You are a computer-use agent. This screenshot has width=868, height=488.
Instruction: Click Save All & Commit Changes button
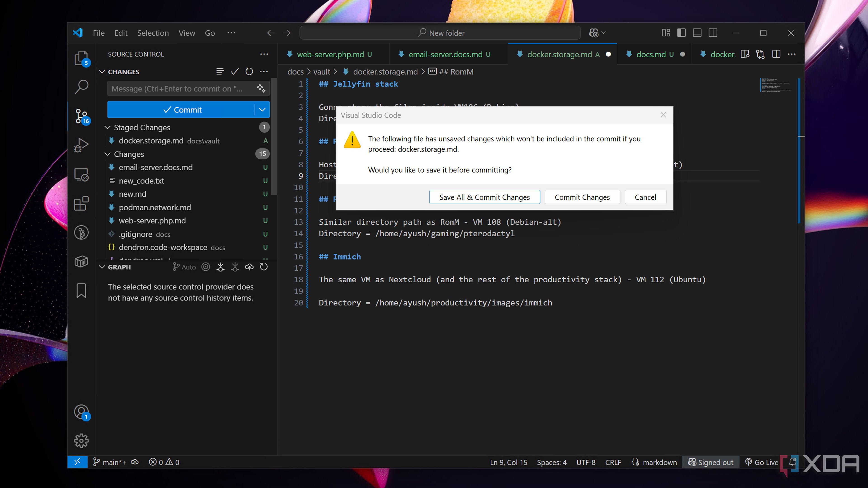point(485,197)
